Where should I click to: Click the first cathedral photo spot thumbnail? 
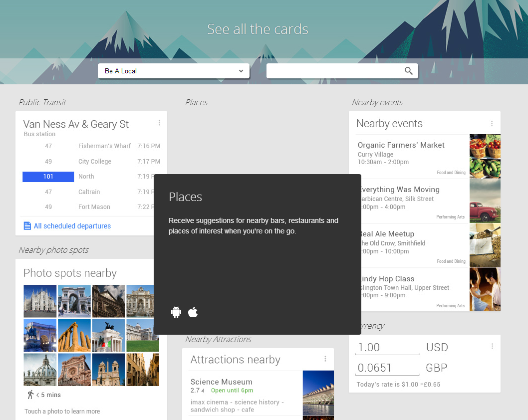(x=39, y=301)
